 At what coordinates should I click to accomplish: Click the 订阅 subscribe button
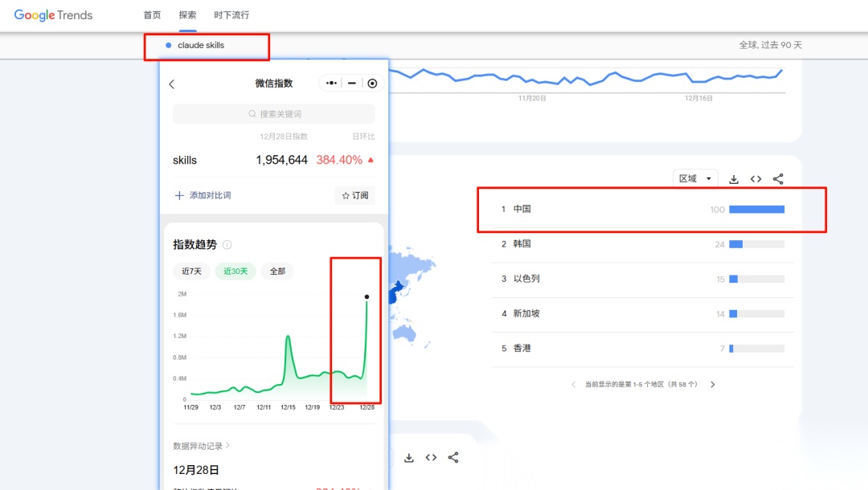[x=355, y=195]
